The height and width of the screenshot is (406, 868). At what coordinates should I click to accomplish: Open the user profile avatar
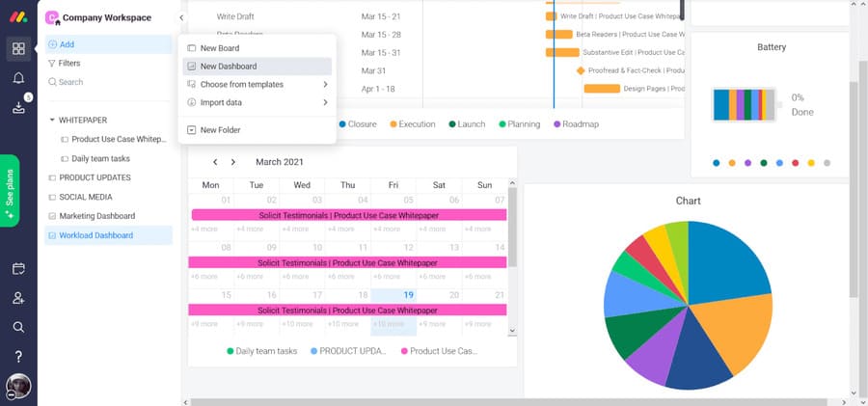[18, 386]
